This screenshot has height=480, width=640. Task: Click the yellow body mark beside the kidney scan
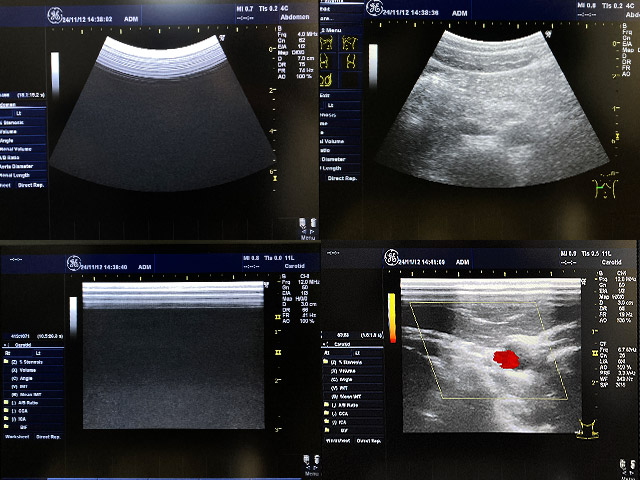605,188
